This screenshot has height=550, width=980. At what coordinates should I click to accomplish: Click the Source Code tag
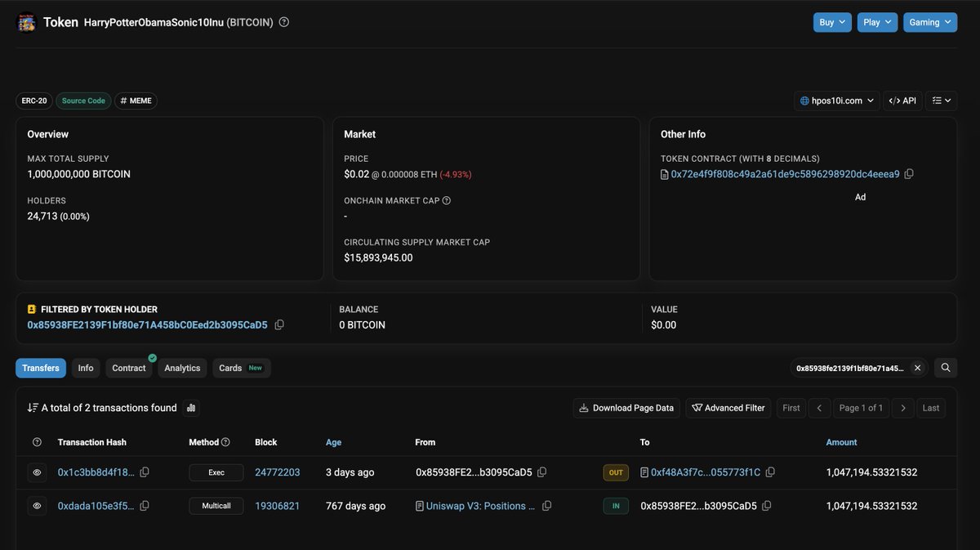pyautogui.click(x=83, y=101)
